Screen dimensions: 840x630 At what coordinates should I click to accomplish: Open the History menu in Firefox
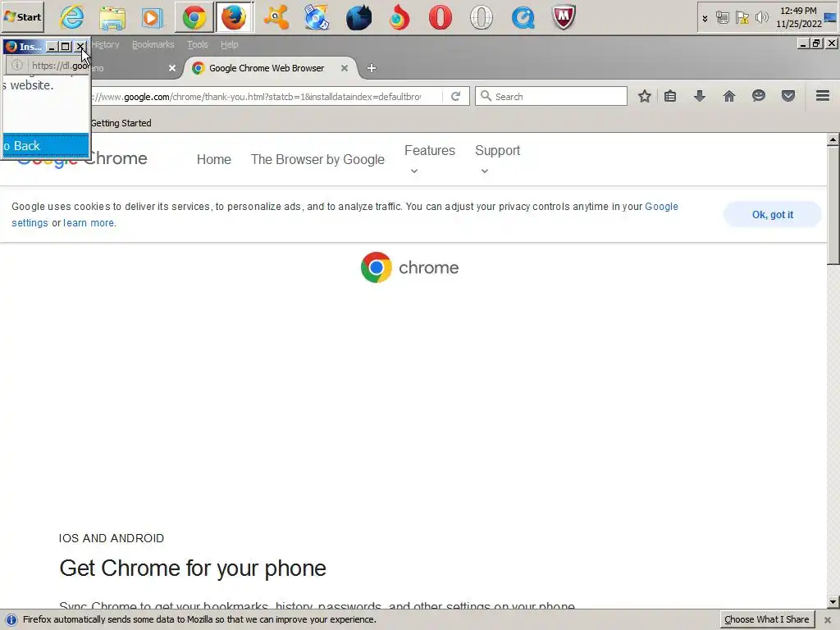tap(105, 44)
